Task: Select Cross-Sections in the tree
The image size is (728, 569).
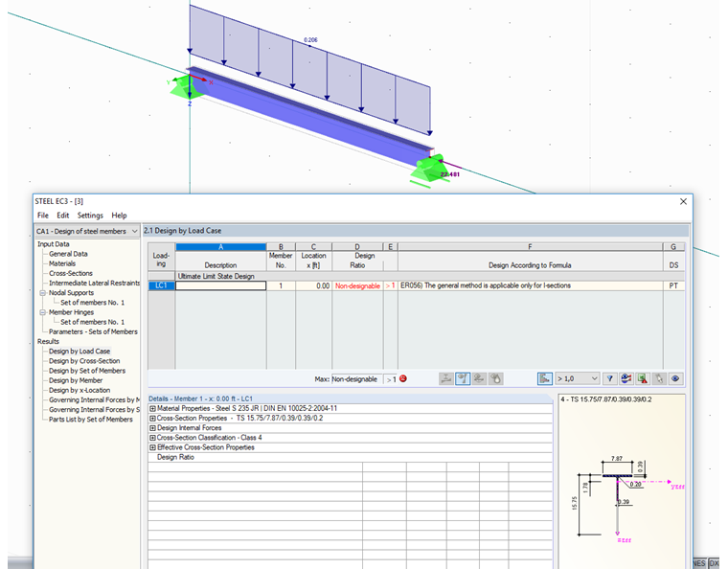Action: (71, 273)
